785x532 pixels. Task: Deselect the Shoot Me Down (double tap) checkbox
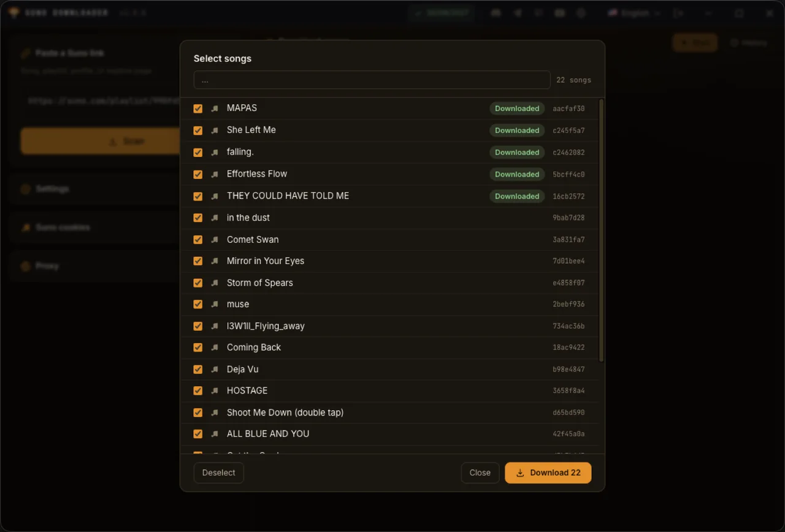coord(198,412)
